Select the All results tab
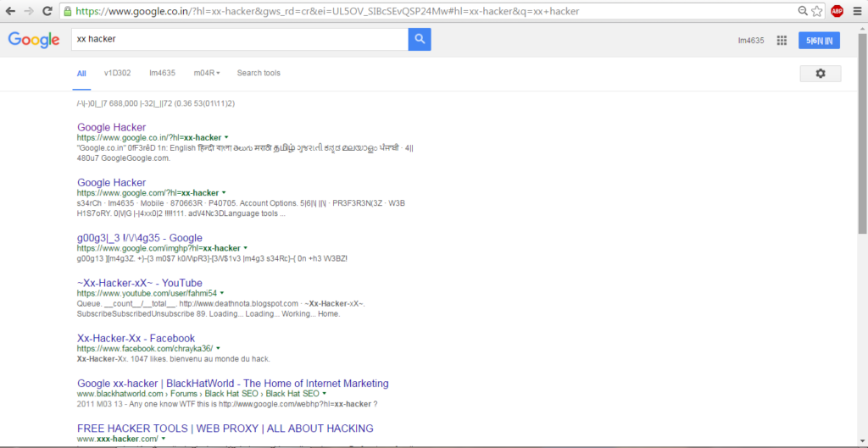 click(x=81, y=73)
